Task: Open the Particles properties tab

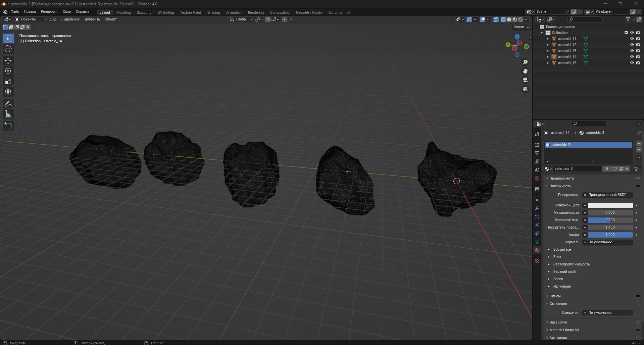Action: (537, 217)
